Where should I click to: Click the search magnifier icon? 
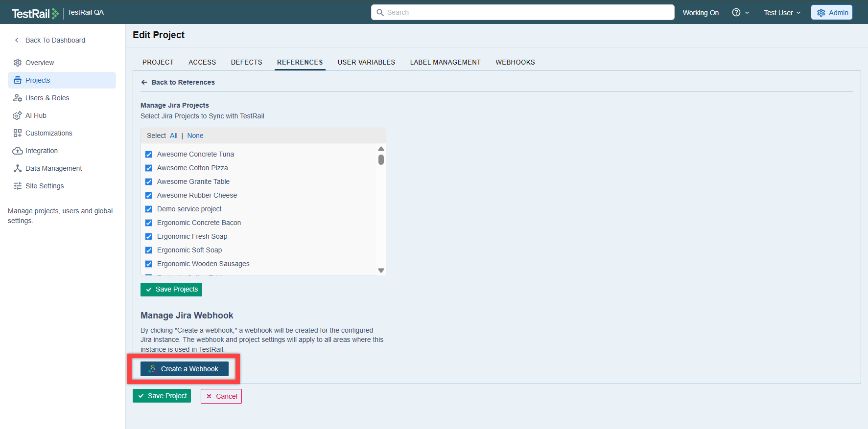(380, 12)
